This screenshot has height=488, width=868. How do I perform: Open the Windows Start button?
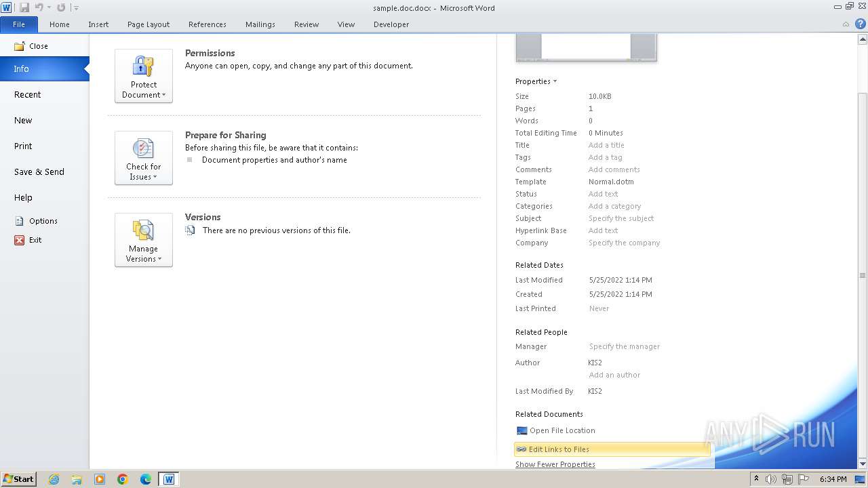(x=18, y=479)
